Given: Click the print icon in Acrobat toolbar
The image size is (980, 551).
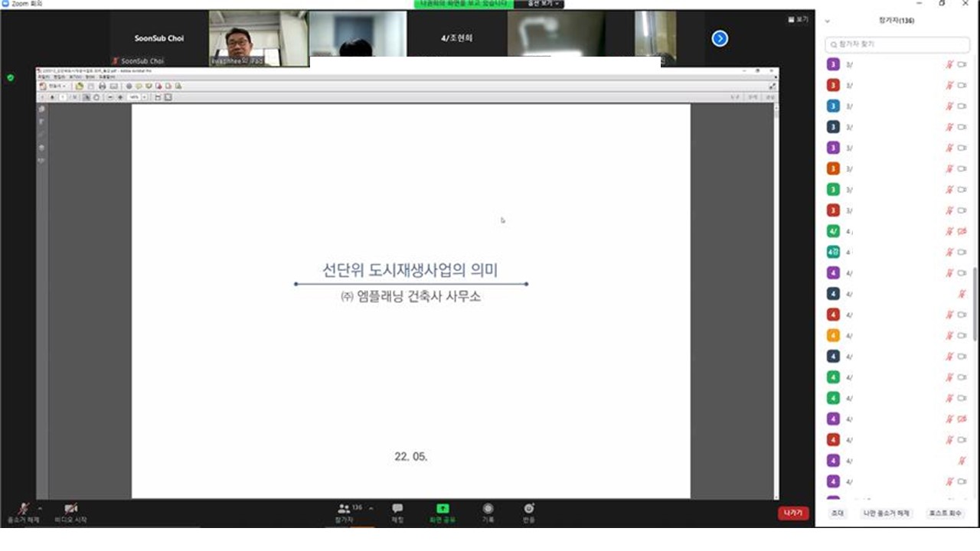Looking at the screenshot, I should pos(102,86).
